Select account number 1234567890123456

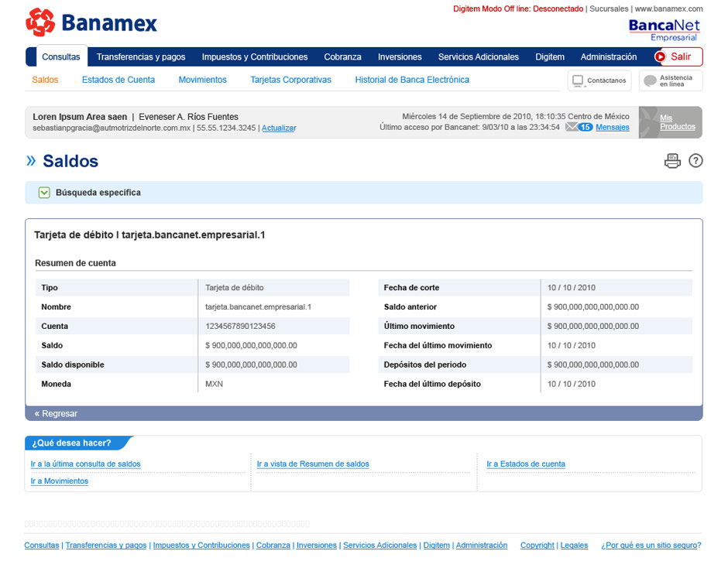click(x=240, y=327)
